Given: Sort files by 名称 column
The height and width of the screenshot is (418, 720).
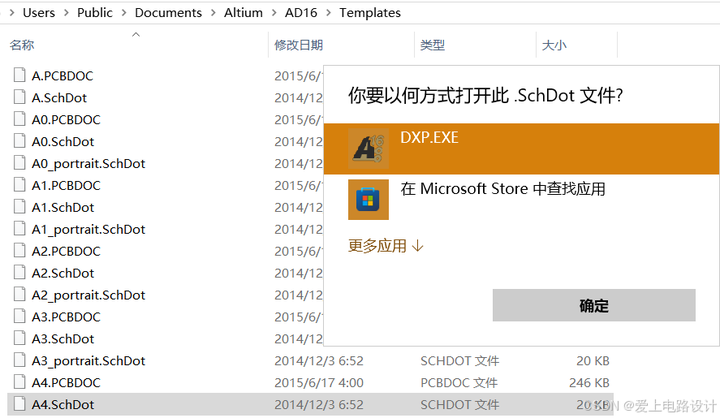Looking at the screenshot, I should (22, 45).
